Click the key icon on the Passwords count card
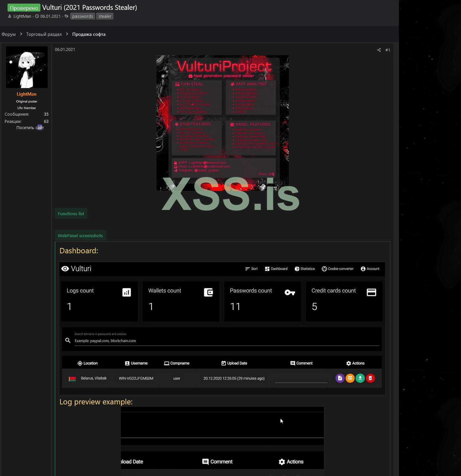 [290, 292]
